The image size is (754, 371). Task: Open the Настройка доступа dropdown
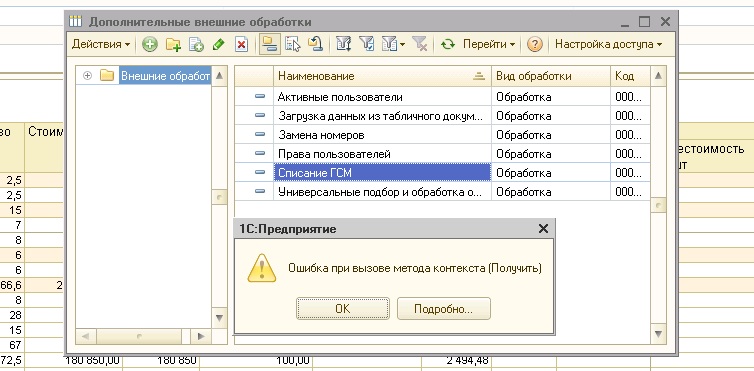(x=609, y=44)
